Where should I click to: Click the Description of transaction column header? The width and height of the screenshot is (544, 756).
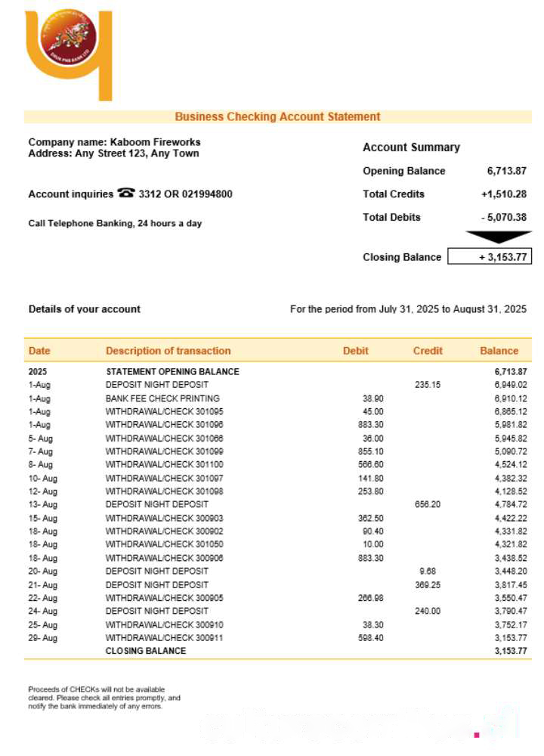point(168,351)
